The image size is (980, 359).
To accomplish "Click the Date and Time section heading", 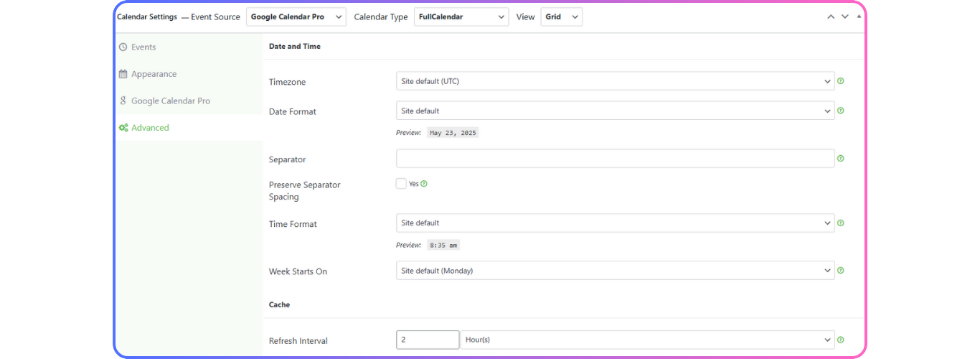I will [x=295, y=46].
